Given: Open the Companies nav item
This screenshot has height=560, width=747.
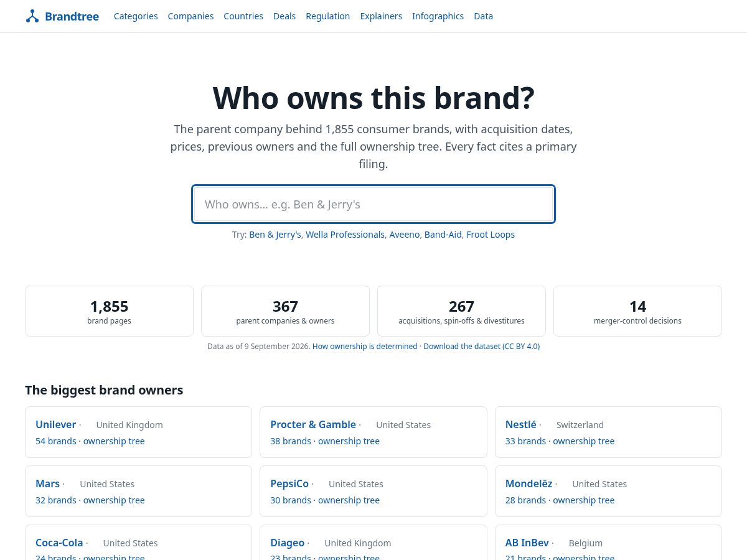Looking at the screenshot, I should click(x=190, y=16).
